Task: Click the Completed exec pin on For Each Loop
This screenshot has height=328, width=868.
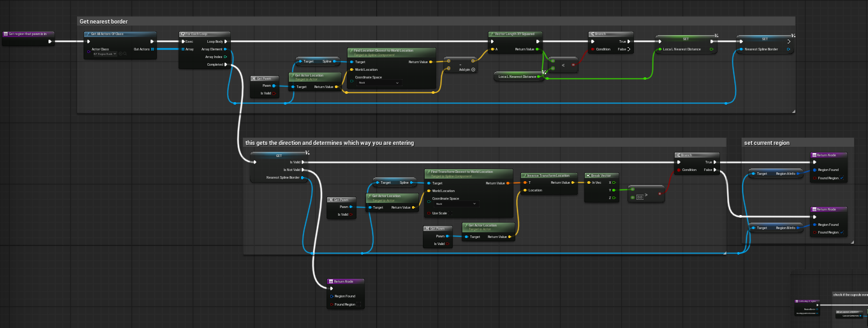Action: (x=226, y=64)
